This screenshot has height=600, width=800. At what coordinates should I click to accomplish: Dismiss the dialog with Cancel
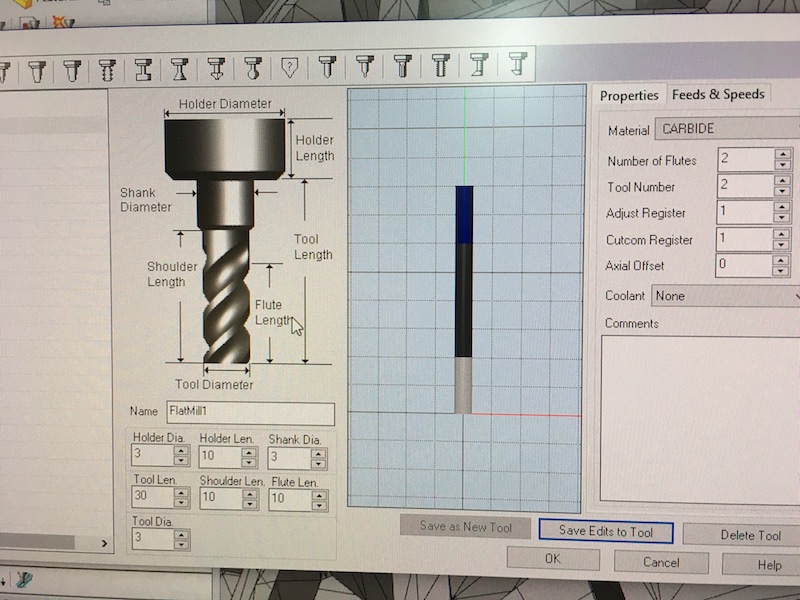661,562
